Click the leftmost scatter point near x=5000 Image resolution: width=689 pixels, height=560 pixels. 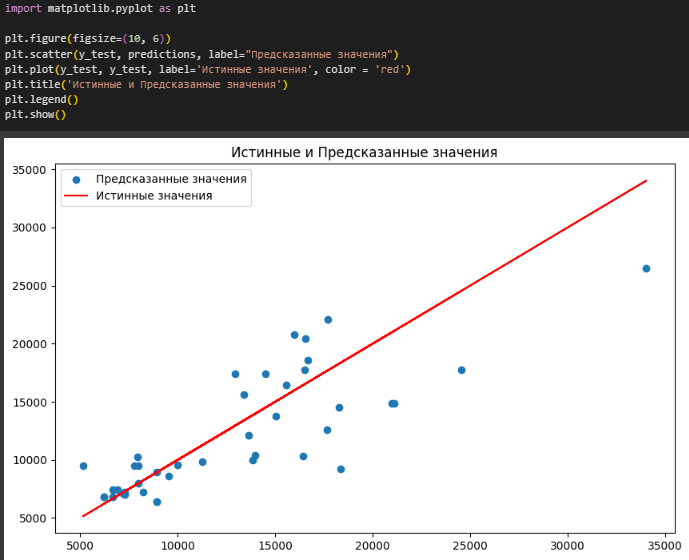[x=83, y=466]
